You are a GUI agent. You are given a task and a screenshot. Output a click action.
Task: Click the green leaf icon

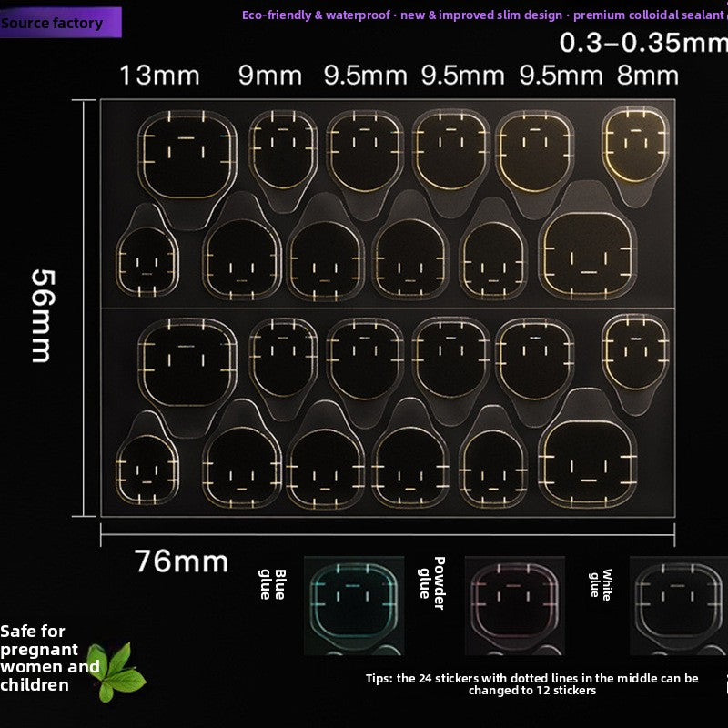point(120,672)
